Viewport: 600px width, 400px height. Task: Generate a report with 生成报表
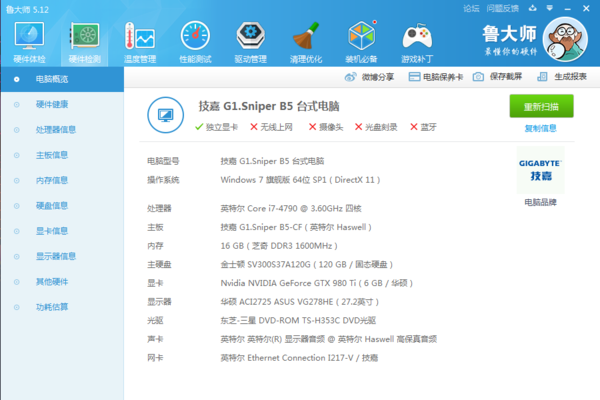coord(564,77)
